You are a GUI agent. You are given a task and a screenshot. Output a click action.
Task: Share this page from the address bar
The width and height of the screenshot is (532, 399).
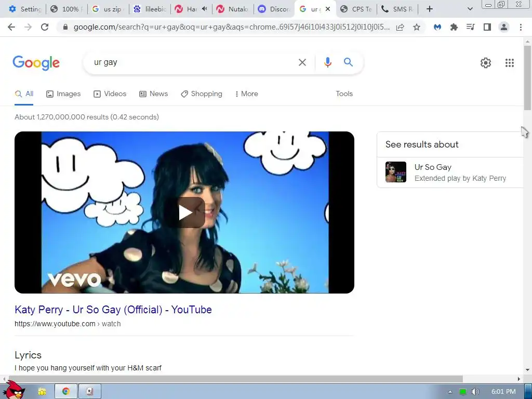(400, 27)
